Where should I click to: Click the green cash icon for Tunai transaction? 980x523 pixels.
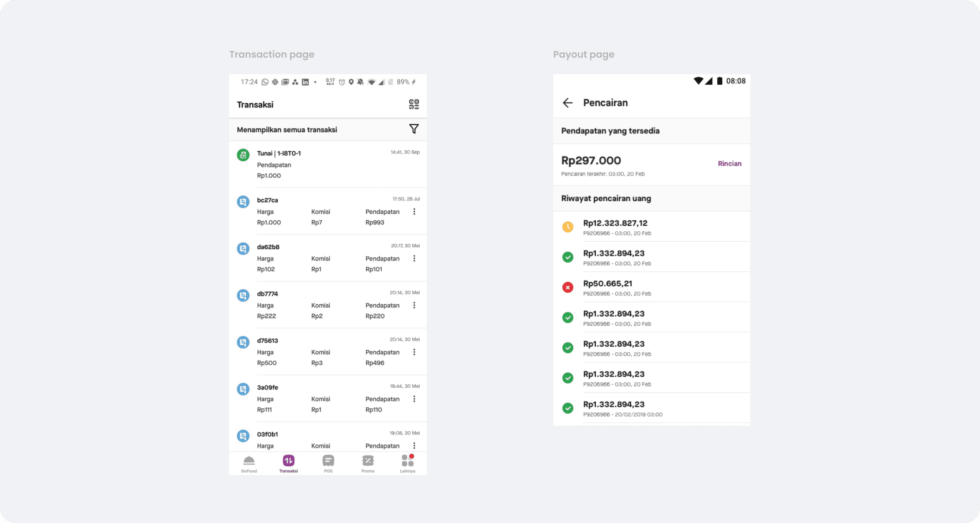click(x=243, y=155)
